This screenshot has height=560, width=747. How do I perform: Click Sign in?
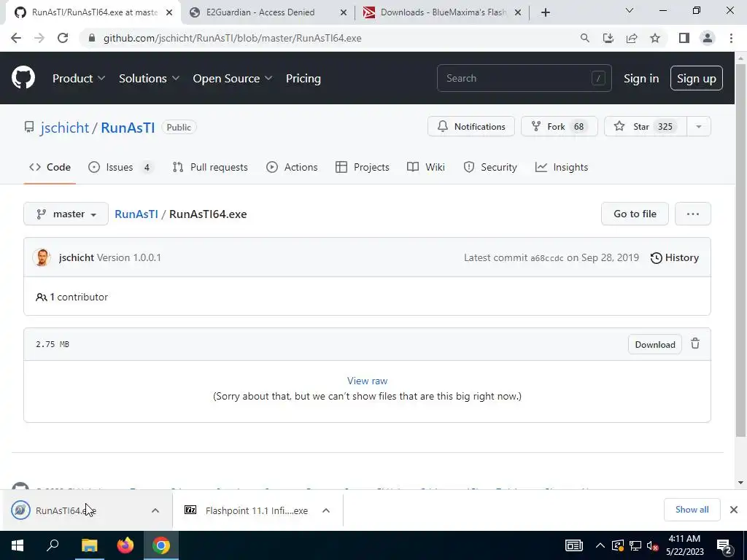tap(641, 78)
